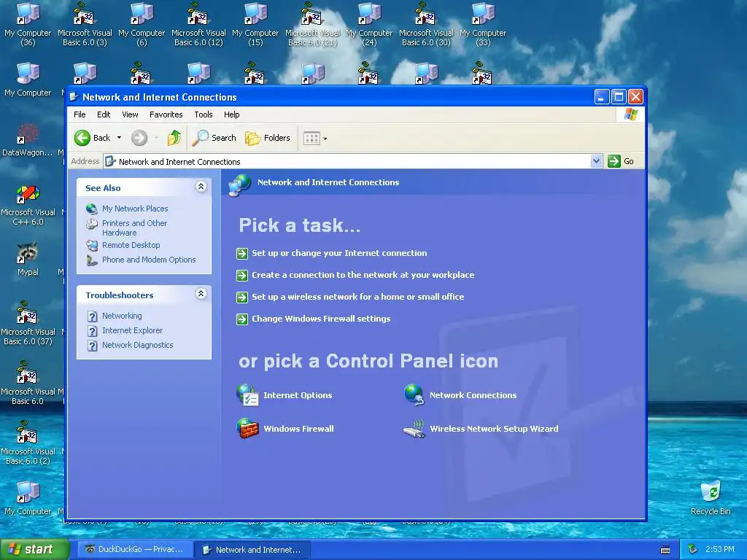Click Change Windows Firewall settings link
Image resolution: width=747 pixels, height=560 pixels.
point(321,319)
